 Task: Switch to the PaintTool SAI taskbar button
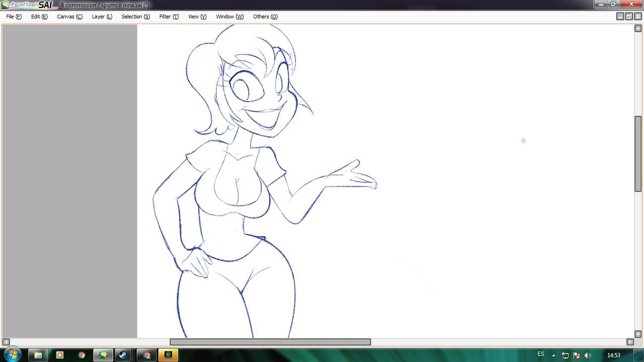(103, 355)
